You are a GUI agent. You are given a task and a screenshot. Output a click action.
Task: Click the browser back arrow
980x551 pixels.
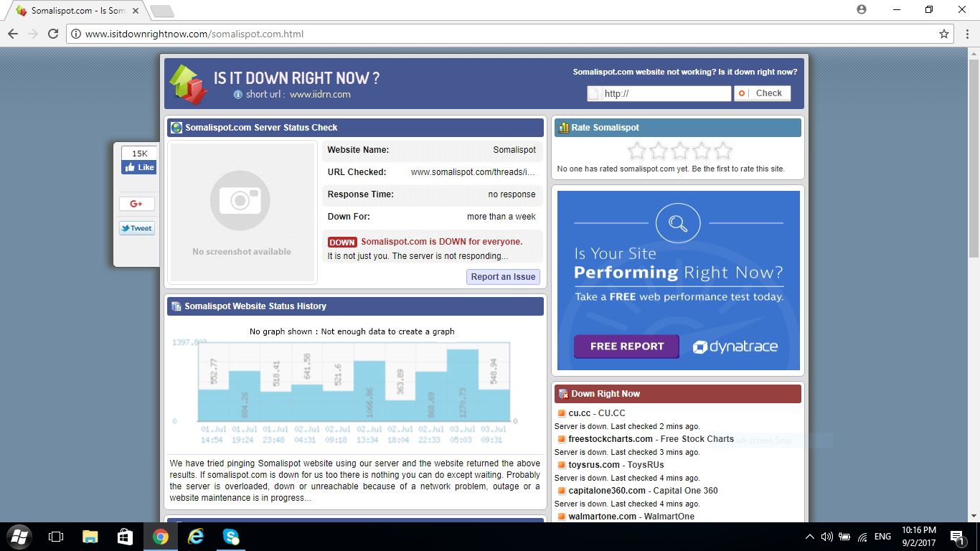point(13,34)
